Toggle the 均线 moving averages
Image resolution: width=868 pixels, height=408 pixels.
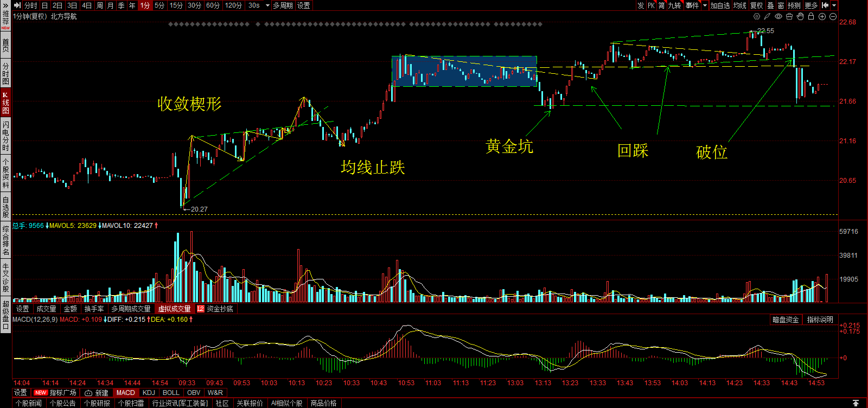740,5
